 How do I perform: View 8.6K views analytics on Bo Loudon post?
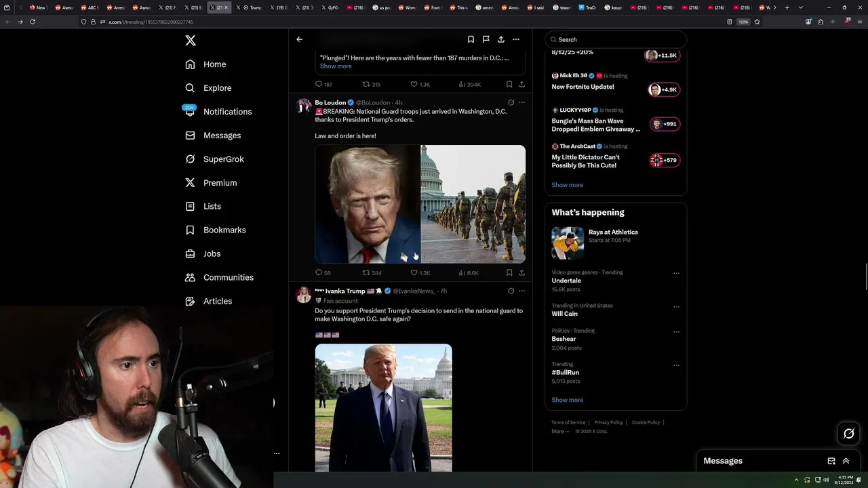click(462, 272)
